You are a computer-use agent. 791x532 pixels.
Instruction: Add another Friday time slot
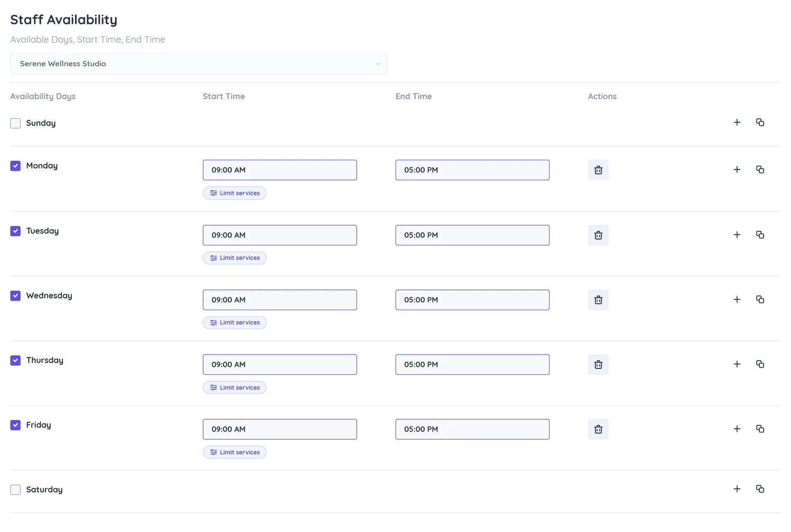737,429
